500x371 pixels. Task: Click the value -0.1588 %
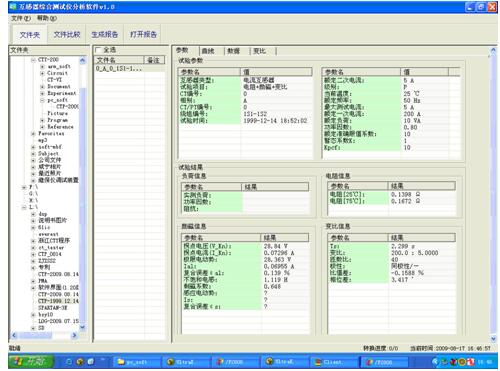[407, 273]
